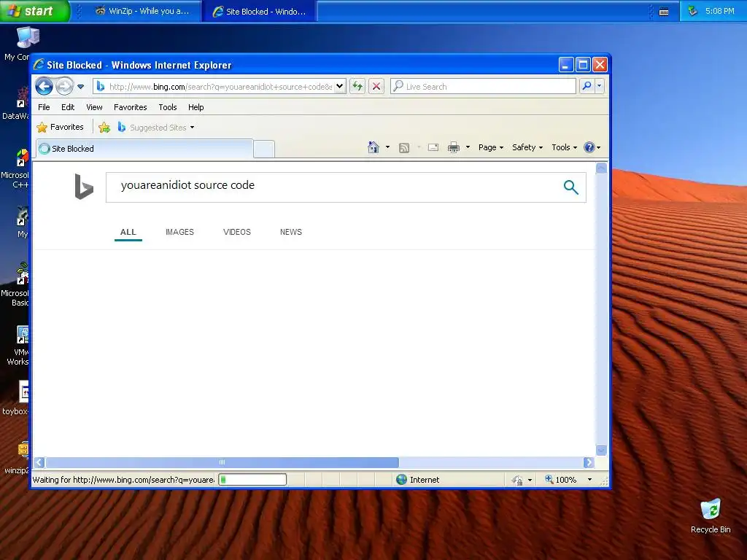Select the toybox desktop icon
The image size is (747, 560).
16,398
